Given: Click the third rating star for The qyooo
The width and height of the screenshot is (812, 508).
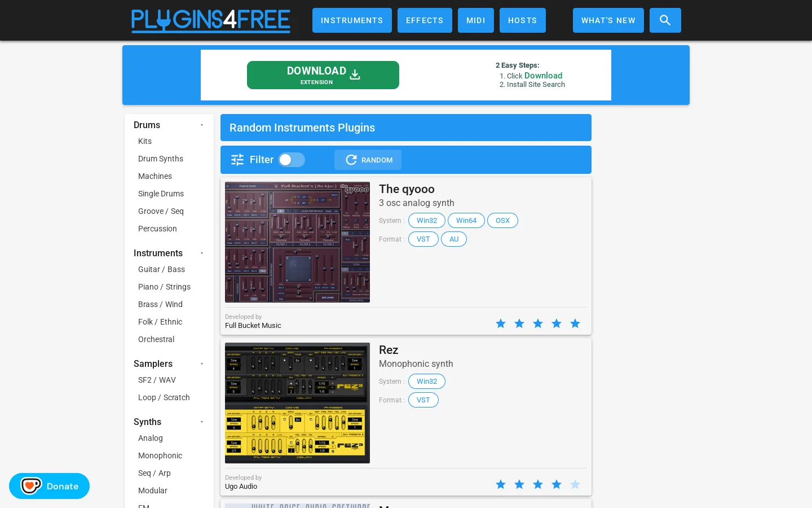Looking at the screenshot, I should click(x=538, y=323).
